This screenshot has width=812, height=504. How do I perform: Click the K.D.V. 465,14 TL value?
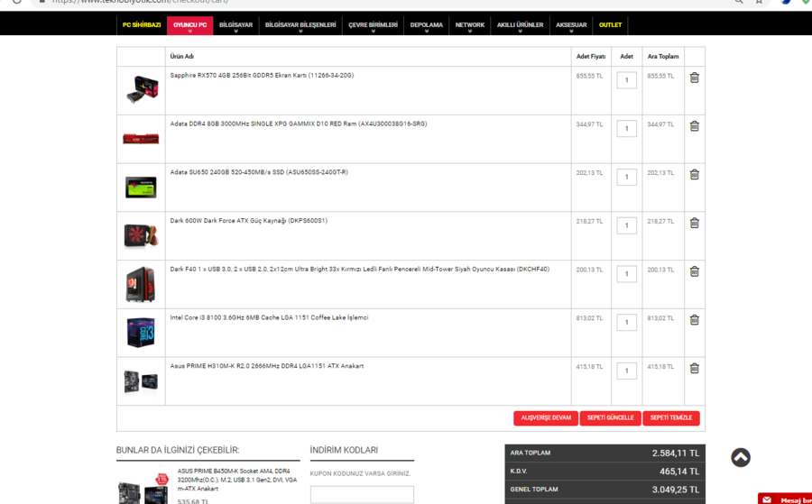click(x=678, y=472)
